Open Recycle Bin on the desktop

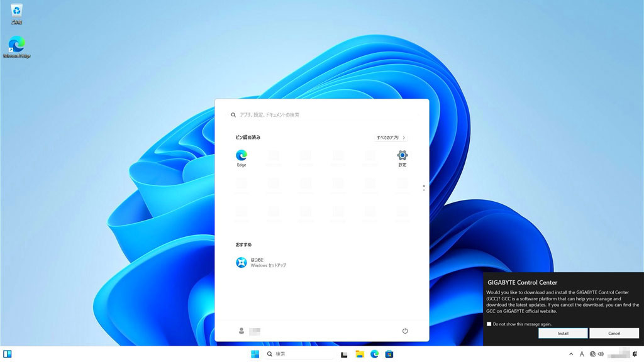tap(16, 11)
